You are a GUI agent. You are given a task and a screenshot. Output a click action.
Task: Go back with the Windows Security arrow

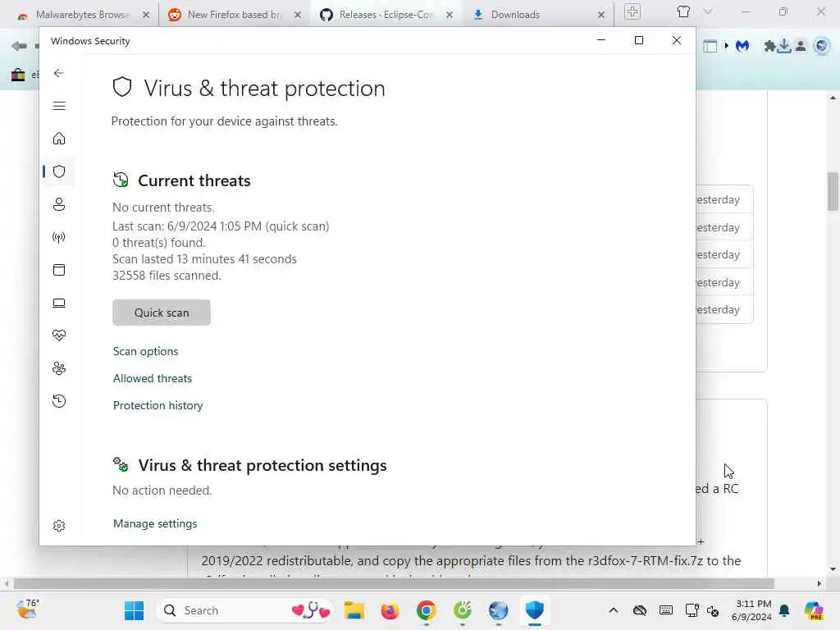pyautogui.click(x=59, y=73)
